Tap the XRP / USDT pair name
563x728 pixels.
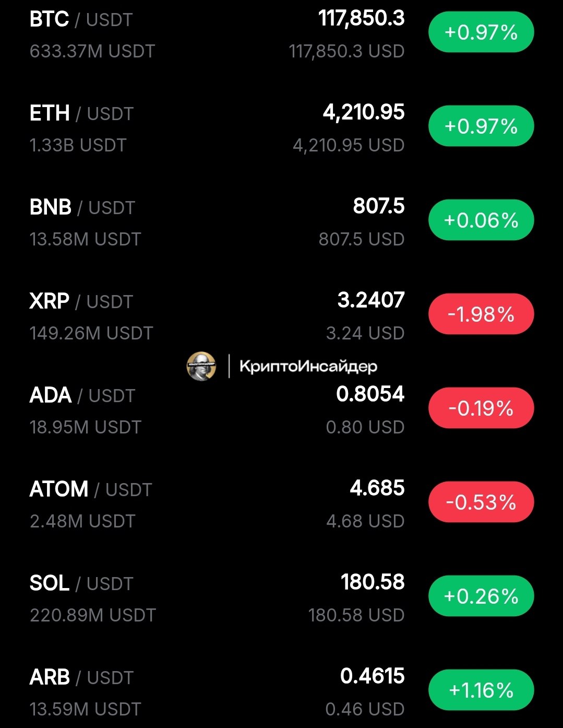pos(81,301)
